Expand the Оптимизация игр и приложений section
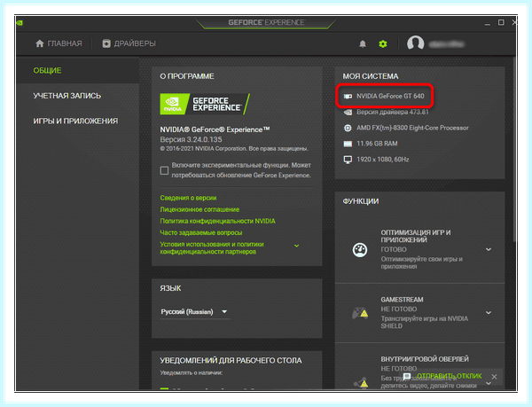532x407 pixels. [x=489, y=250]
